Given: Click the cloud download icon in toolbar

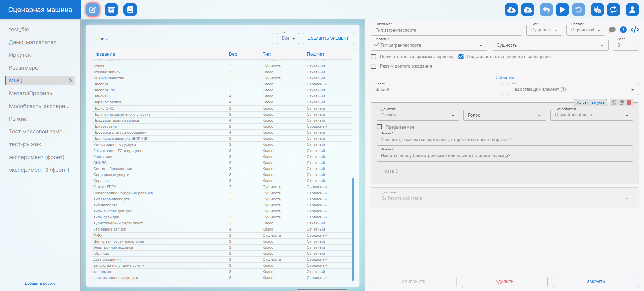Looking at the screenshot, I should 511,10.
